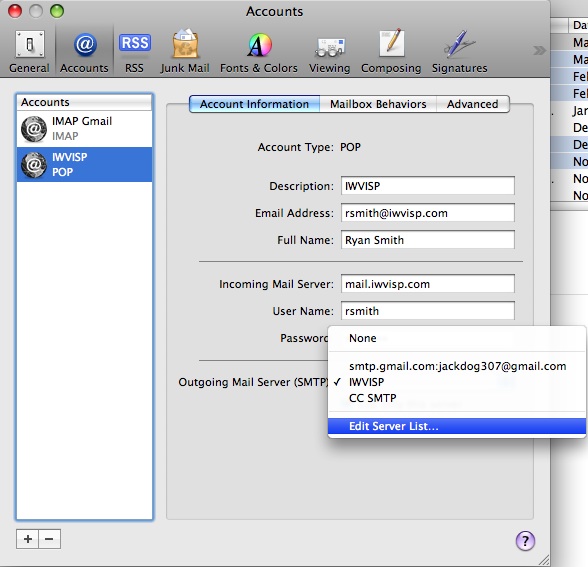The image size is (588, 567).
Task: Click the Accounts list header
Action: click(84, 102)
